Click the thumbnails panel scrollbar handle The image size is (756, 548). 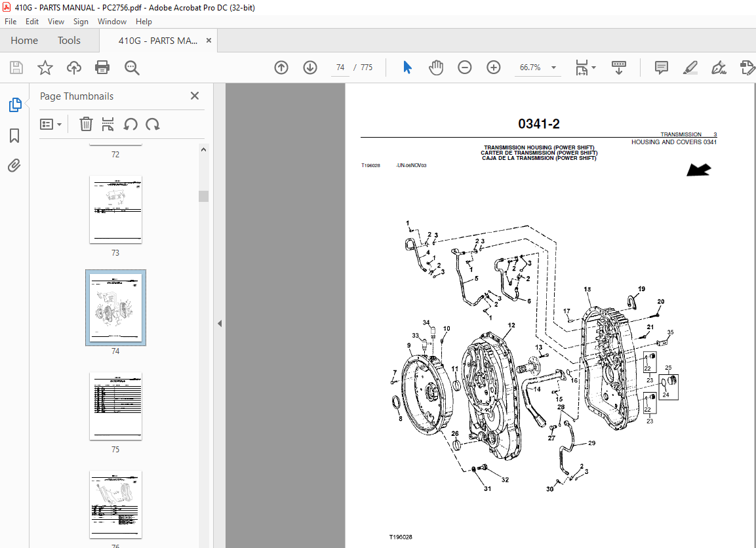[x=203, y=196]
